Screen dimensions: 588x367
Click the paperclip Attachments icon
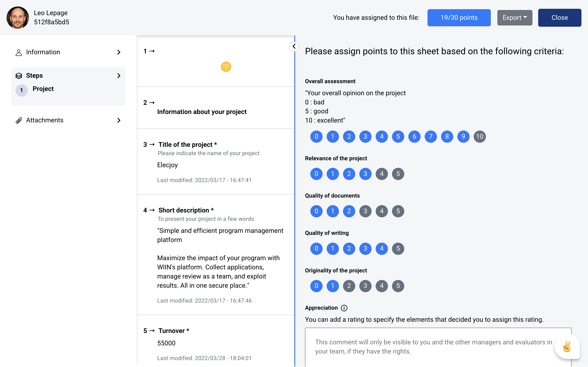pyautogui.click(x=19, y=120)
